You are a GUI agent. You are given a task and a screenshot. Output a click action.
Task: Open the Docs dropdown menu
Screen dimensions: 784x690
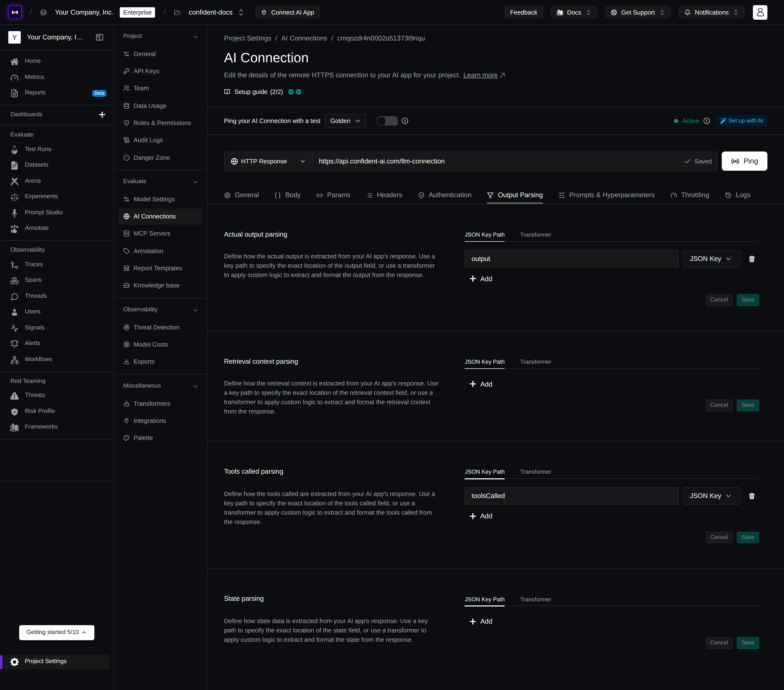tap(574, 12)
